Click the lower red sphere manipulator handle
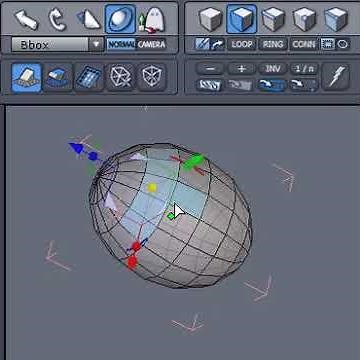This screenshot has height=360, width=360. click(132, 262)
